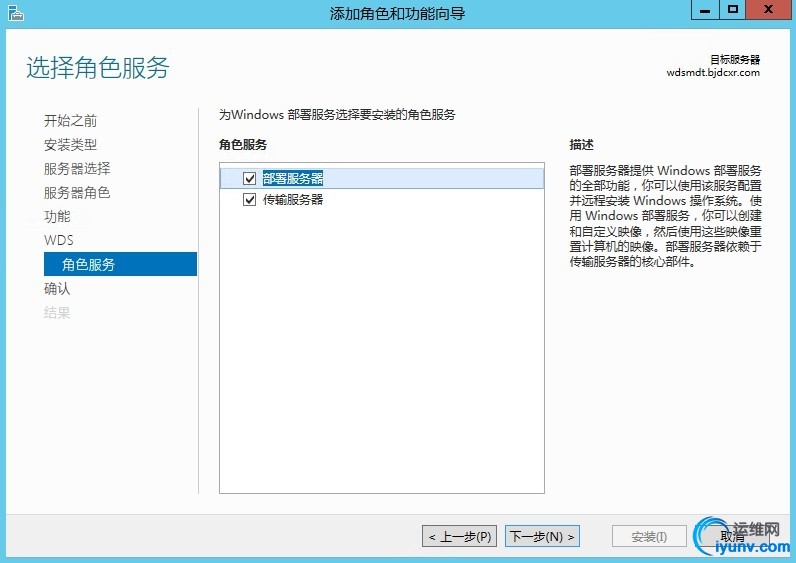This screenshot has width=796, height=563.
Task: Click the 上一步(P) button
Action: (x=459, y=536)
